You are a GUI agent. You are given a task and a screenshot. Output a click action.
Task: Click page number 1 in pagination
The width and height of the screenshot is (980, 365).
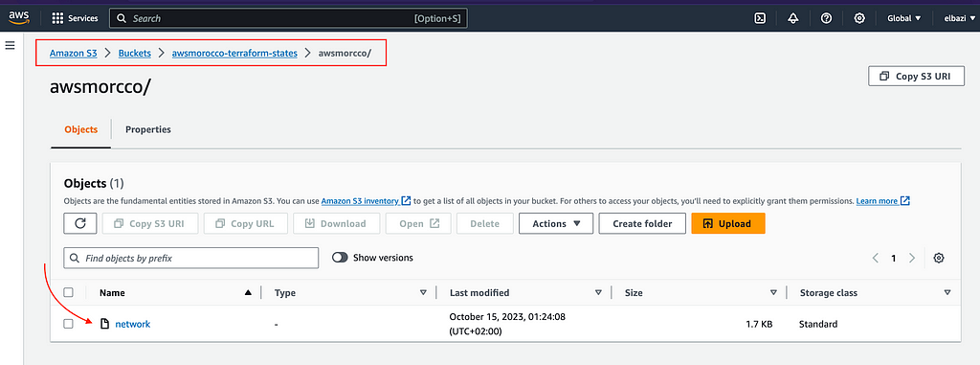click(x=894, y=258)
